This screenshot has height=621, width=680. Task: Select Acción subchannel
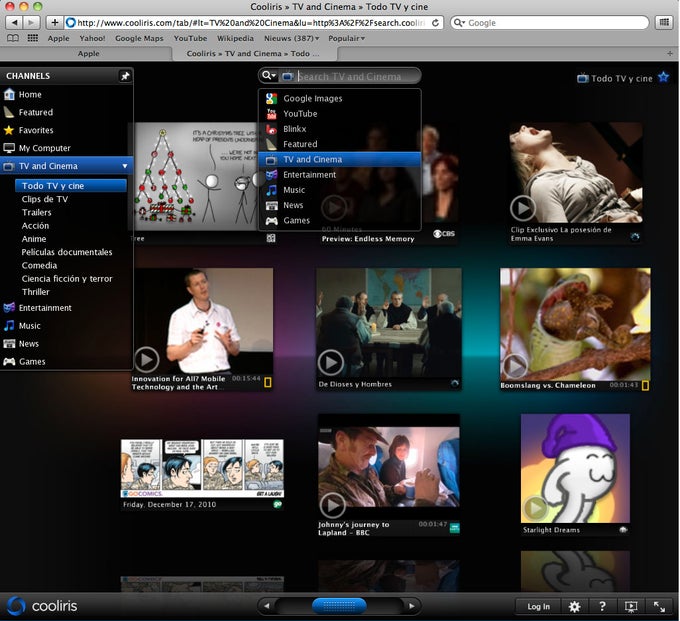35,226
